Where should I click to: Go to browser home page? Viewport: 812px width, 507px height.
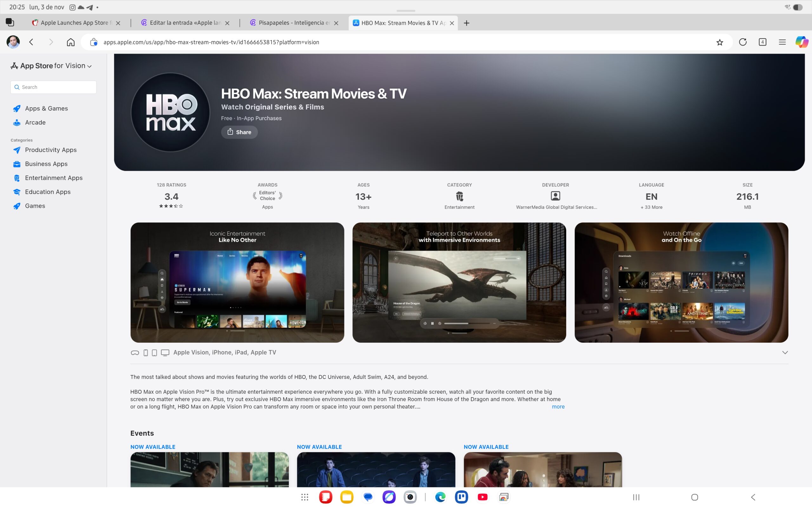pos(70,42)
